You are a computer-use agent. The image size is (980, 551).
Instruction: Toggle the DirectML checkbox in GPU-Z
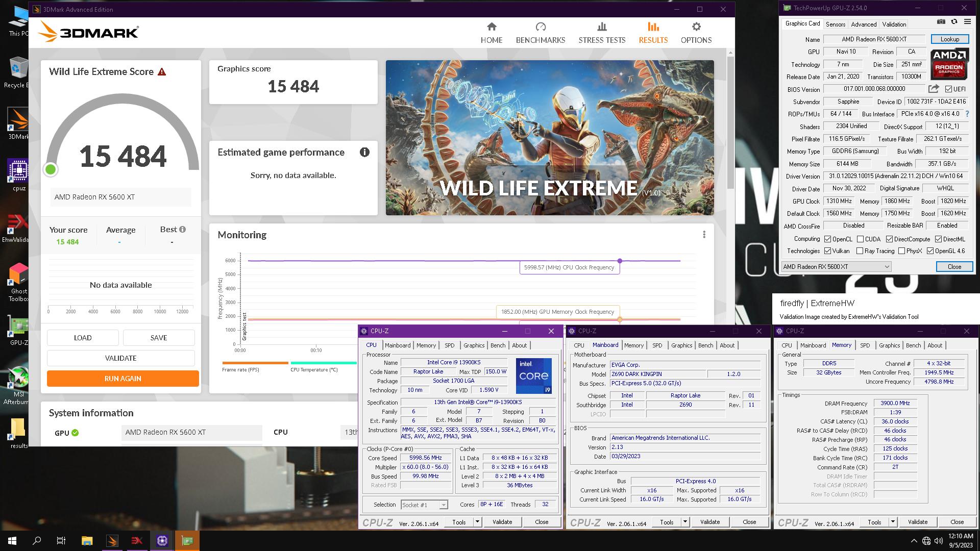click(938, 239)
